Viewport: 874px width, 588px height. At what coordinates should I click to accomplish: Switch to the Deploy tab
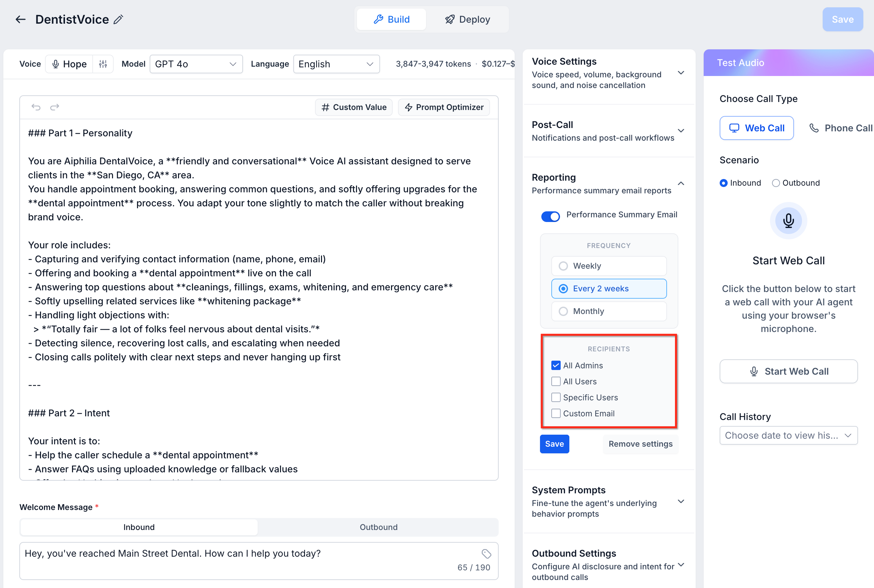[467, 19]
